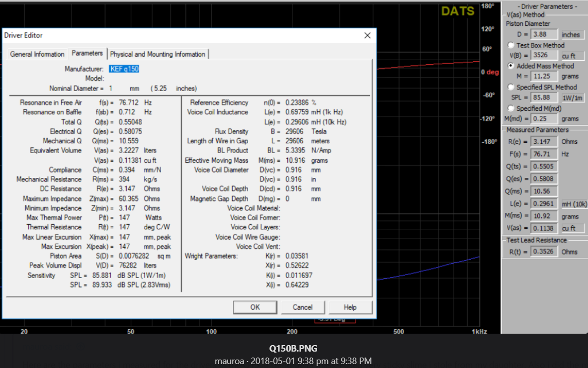Choose the Added Mass Method option

click(511, 66)
